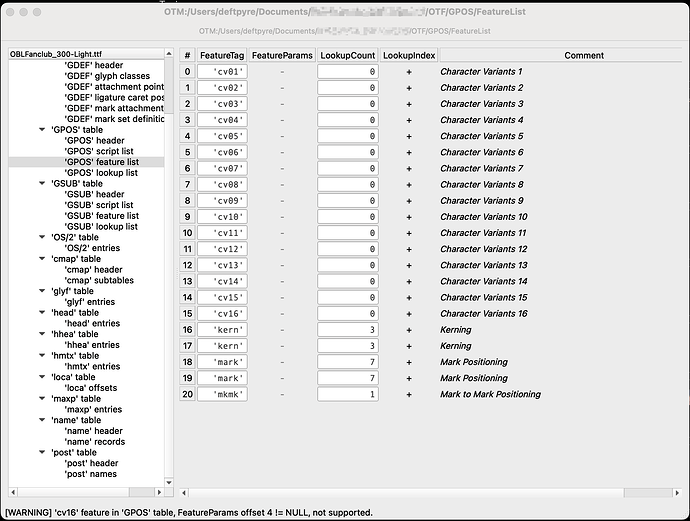The height and width of the screenshot is (521, 690).
Task: Collapse the 'glyf' table tree node
Action: click(x=42, y=290)
